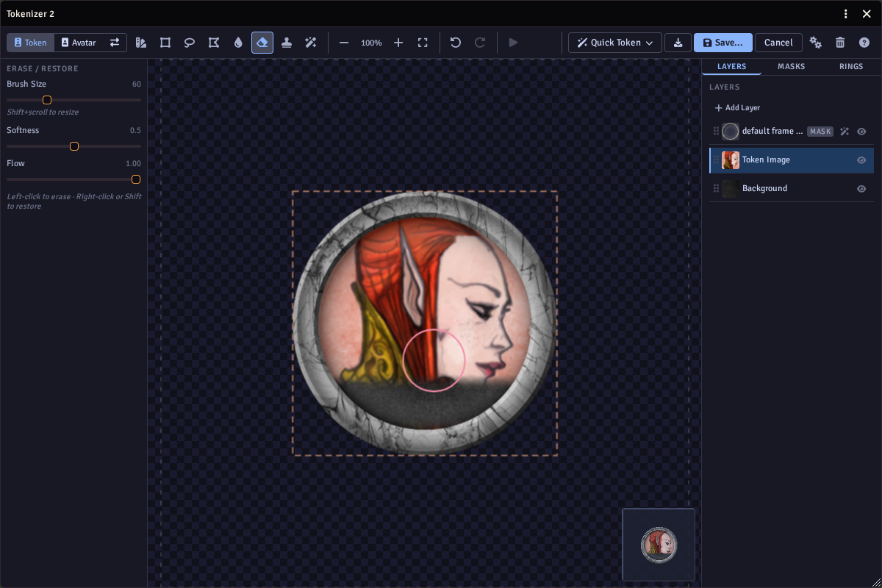
Task: Hide the Token Image layer
Action: 861,160
